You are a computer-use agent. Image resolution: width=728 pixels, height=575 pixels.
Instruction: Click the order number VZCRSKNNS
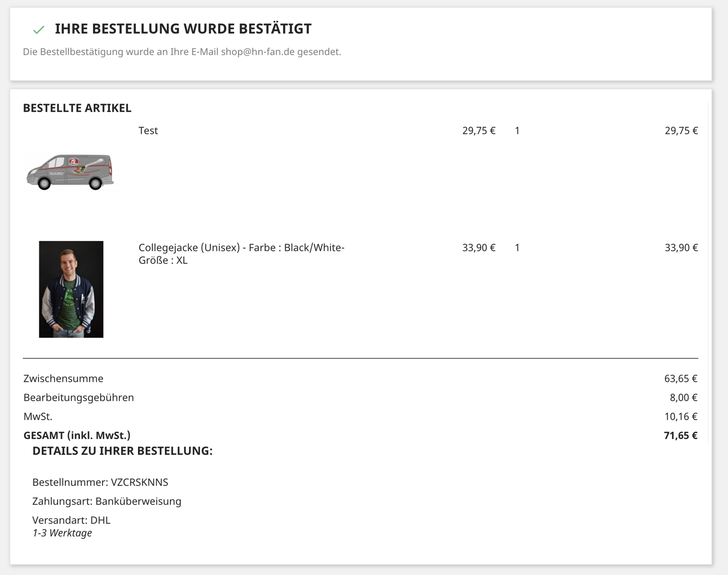coord(139,482)
